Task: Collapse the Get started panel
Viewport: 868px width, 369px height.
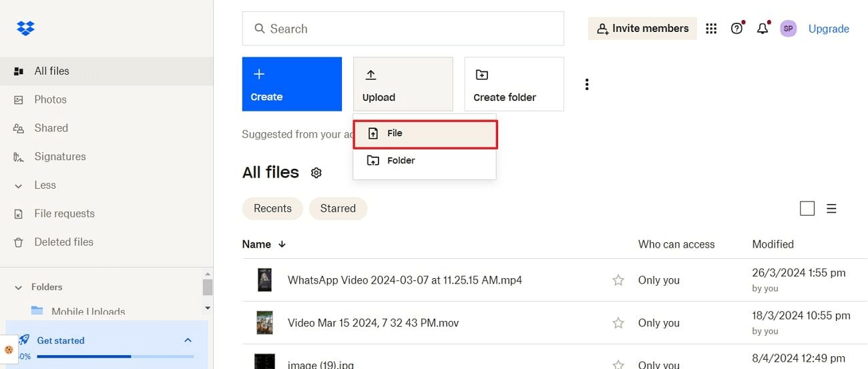Action: tap(188, 340)
